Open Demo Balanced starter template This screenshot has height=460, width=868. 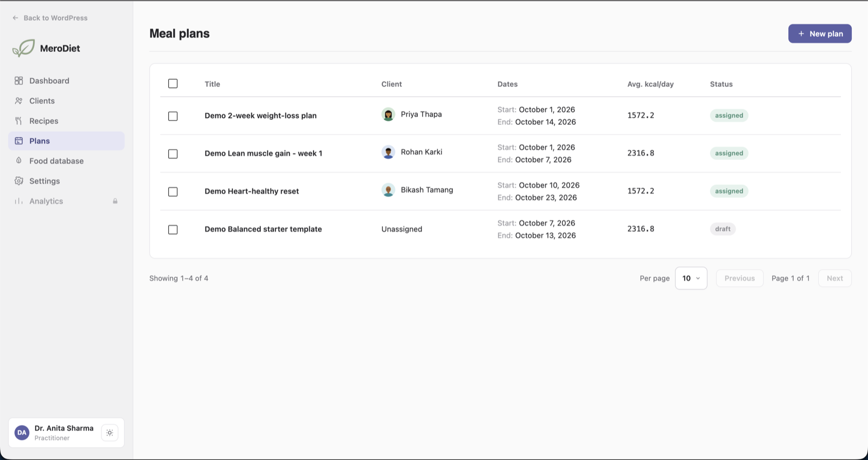pos(263,229)
